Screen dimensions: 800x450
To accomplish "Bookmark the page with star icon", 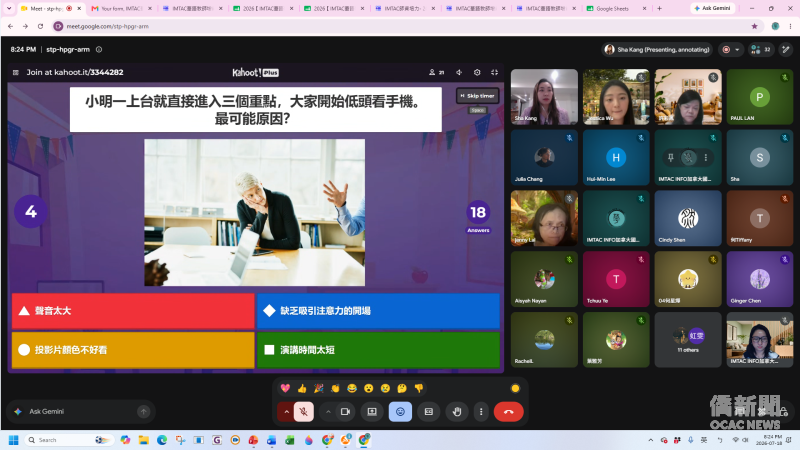I will [754, 26].
